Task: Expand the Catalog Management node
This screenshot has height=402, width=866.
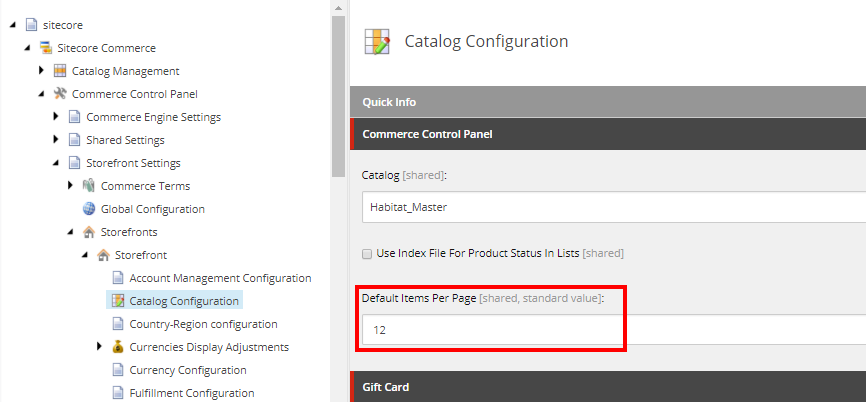Action: click(x=41, y=71)
